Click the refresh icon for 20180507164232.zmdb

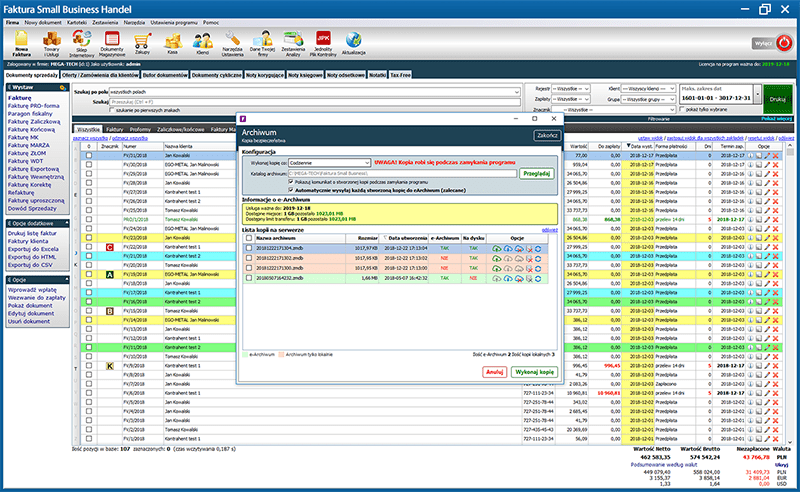538,278
